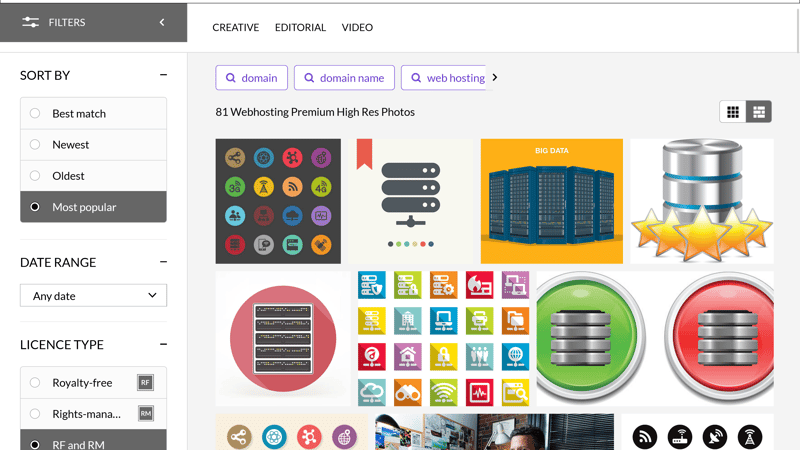Select the mosaic layout view icon
The height and width of the screenshot is (450, 800).
[x=759, y=112]
